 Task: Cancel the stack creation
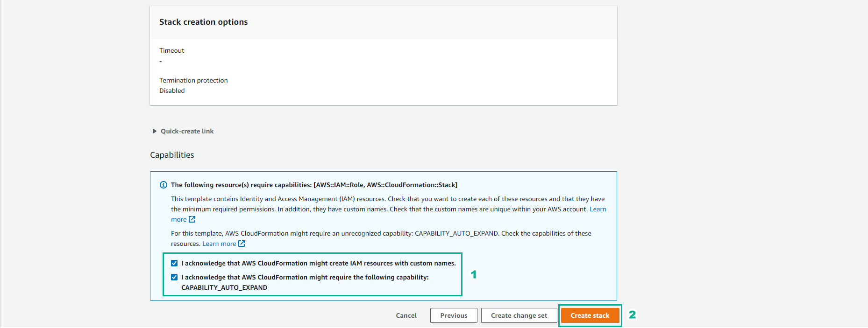pos(406,315)
